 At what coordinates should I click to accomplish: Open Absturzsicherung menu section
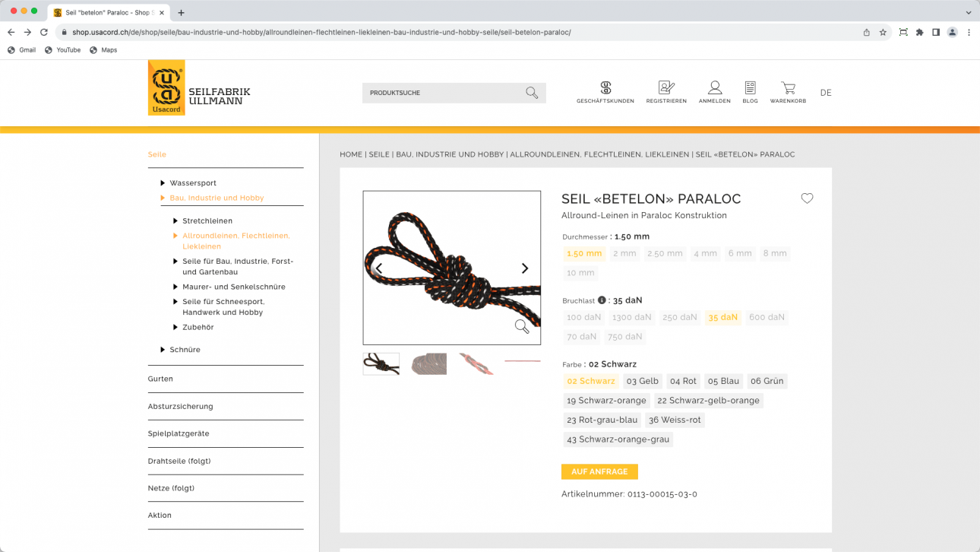(x=180, y=406)
